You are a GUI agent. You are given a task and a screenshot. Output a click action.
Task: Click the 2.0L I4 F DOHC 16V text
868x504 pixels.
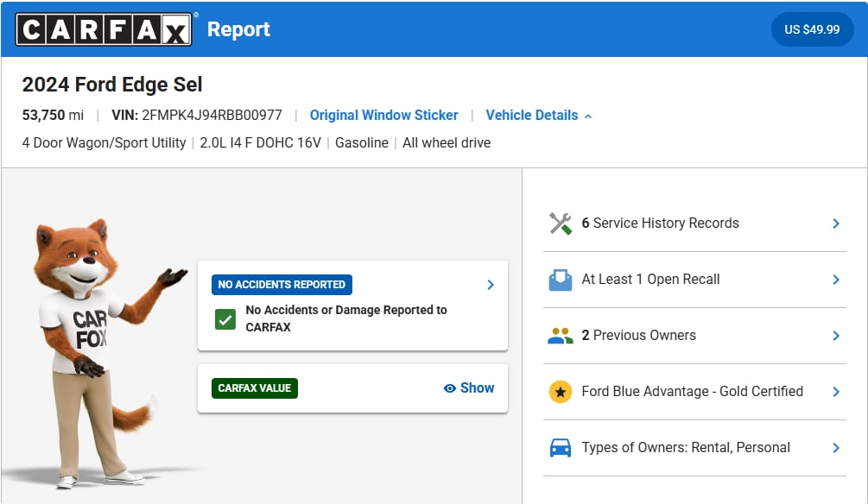[x=260, y=142]
